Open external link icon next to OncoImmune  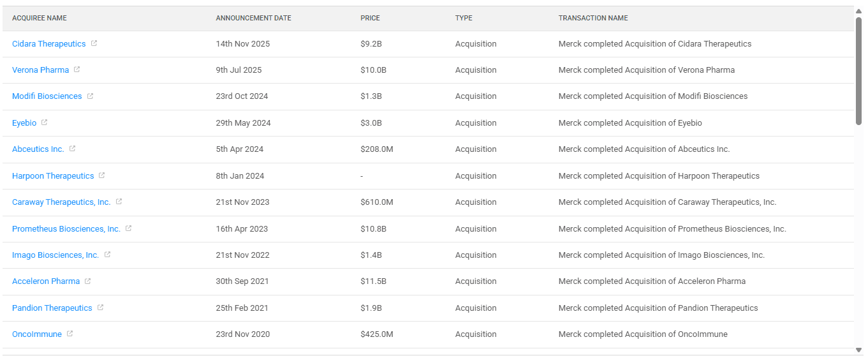(x=70, y=334)
